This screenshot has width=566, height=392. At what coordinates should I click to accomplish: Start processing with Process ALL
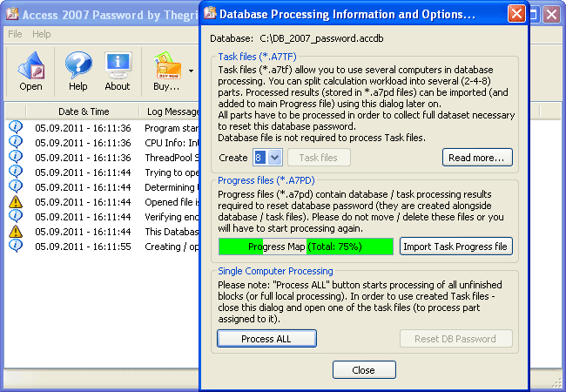click(x=266, y=339)
